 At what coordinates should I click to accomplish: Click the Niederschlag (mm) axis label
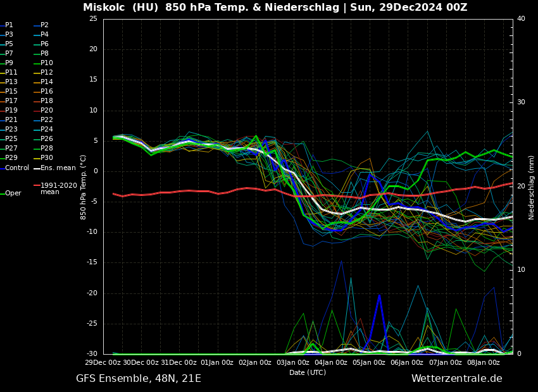[532, 187]
